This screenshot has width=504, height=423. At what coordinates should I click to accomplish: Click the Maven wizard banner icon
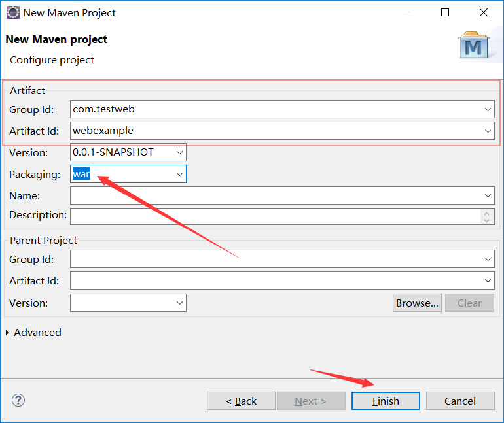tap(474, 45)
